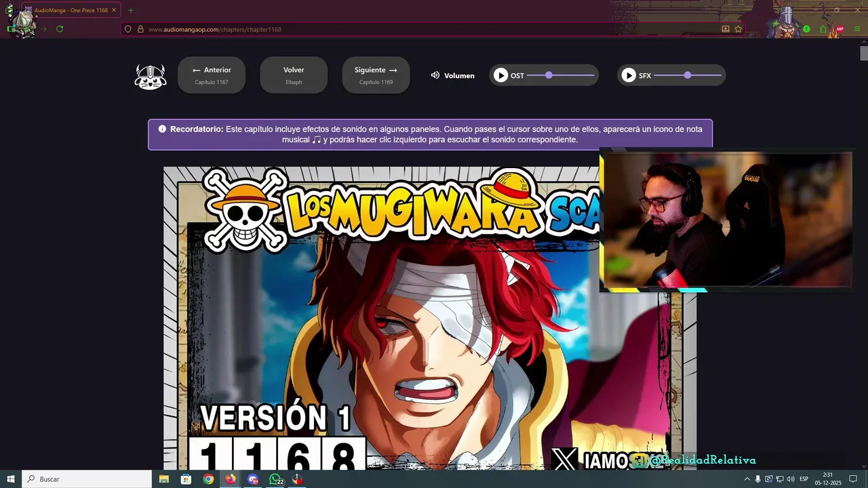Screen dimensions: 868x488
Task: Open Microsoft Store from the taskbar
Action: pyautogui.click(x=186, y=479)
